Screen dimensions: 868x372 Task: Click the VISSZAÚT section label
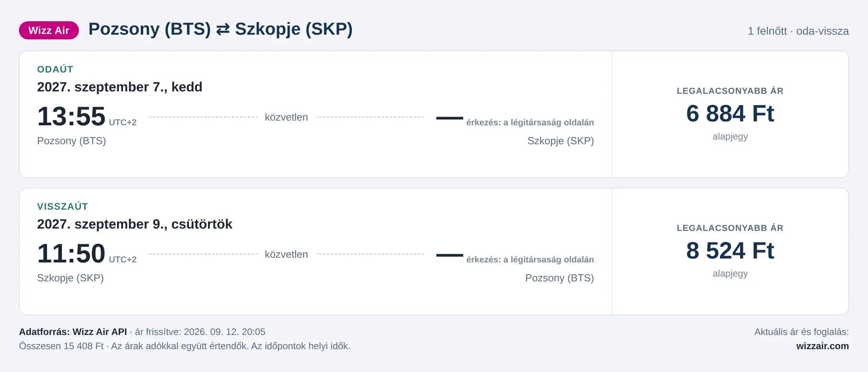[63, 206]
